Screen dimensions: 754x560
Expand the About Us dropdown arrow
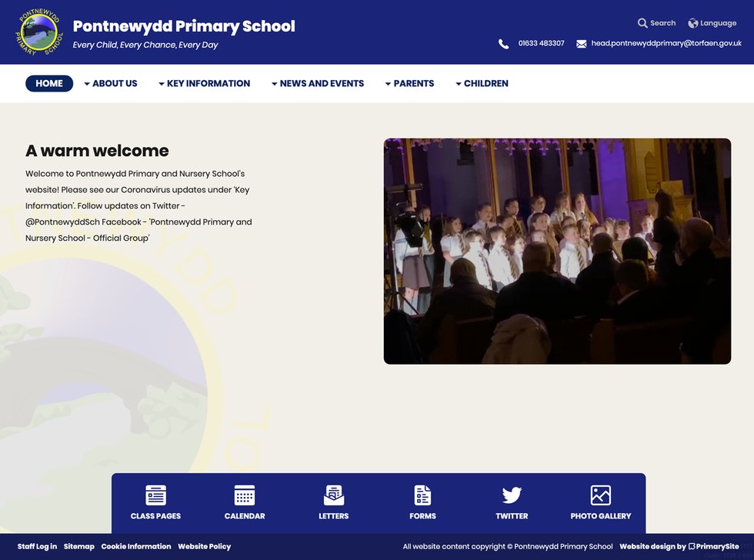87,84
